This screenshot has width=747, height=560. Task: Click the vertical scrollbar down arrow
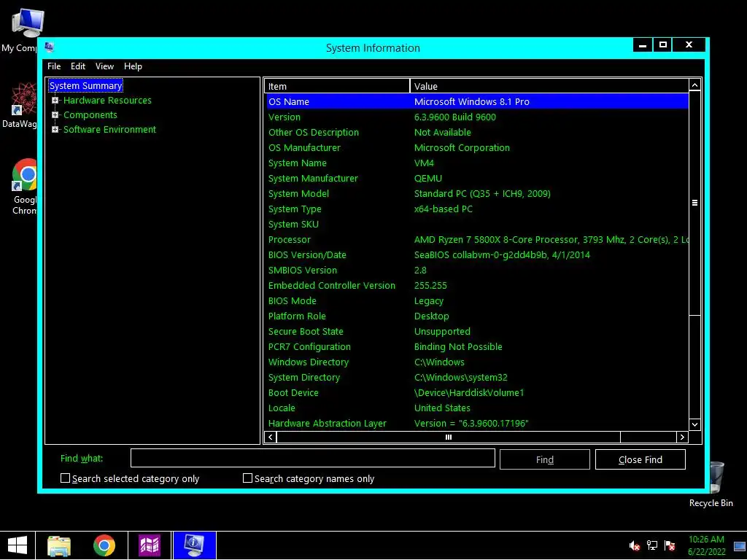tap(694, 424)
